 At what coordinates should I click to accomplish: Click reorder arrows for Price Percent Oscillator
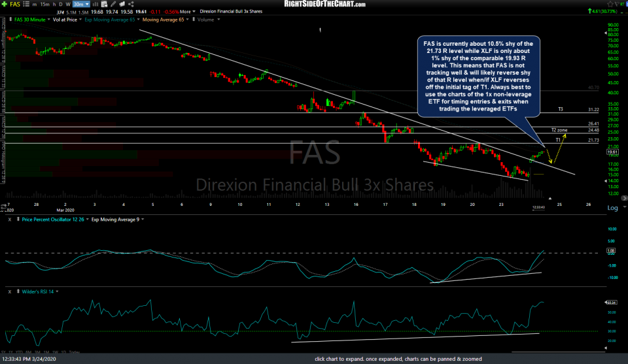(x=18, y=220)
